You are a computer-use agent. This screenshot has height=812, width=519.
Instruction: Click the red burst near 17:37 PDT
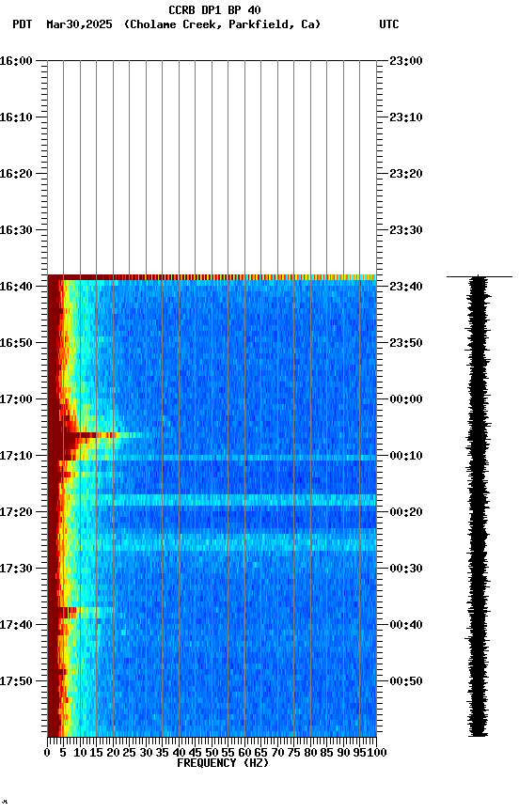pos(70,612)
